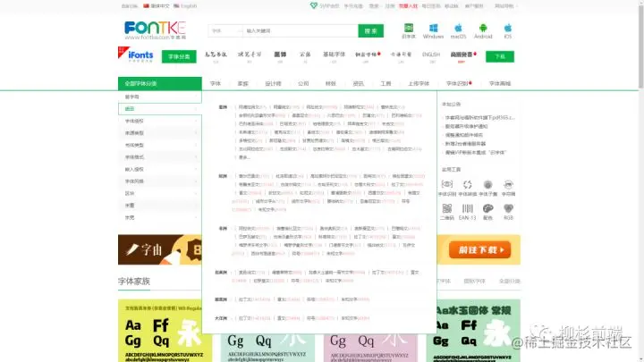Open the first announcement link mentioning pdf365
Viewport: 644px width, 362px height.
click(479, 117)
